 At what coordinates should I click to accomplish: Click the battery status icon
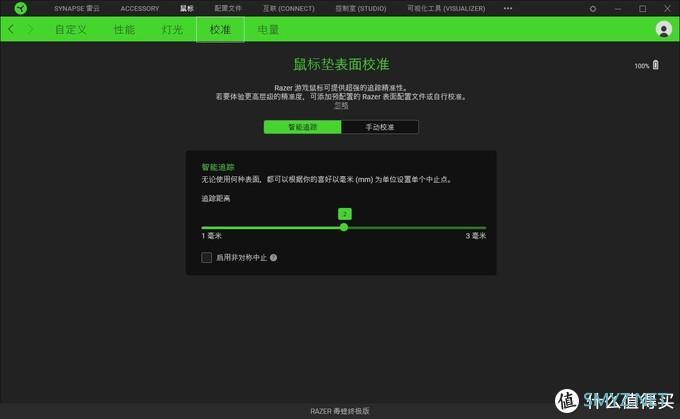(x=656, y=65)
